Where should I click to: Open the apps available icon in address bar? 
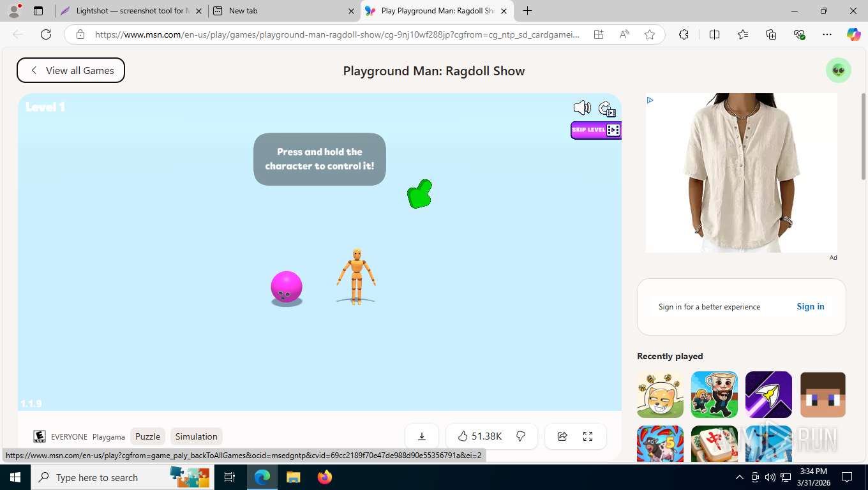pyautogui.click(x=599, y=34)
